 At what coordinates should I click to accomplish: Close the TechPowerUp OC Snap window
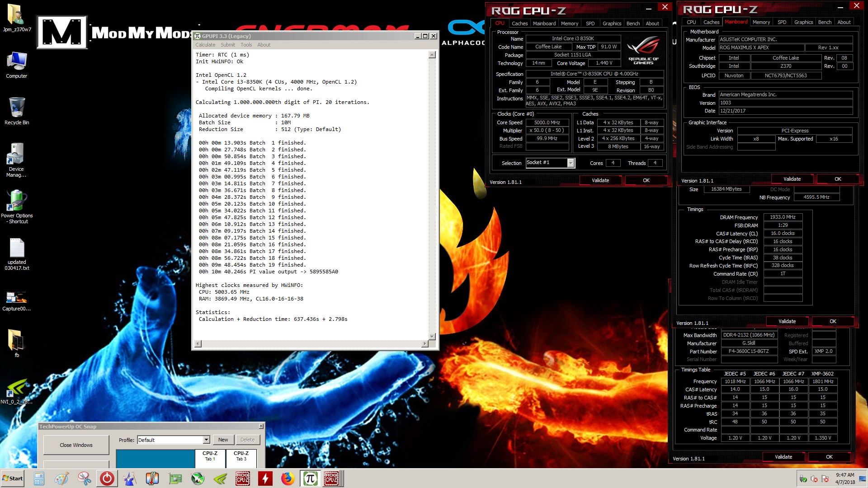[261, 426]
